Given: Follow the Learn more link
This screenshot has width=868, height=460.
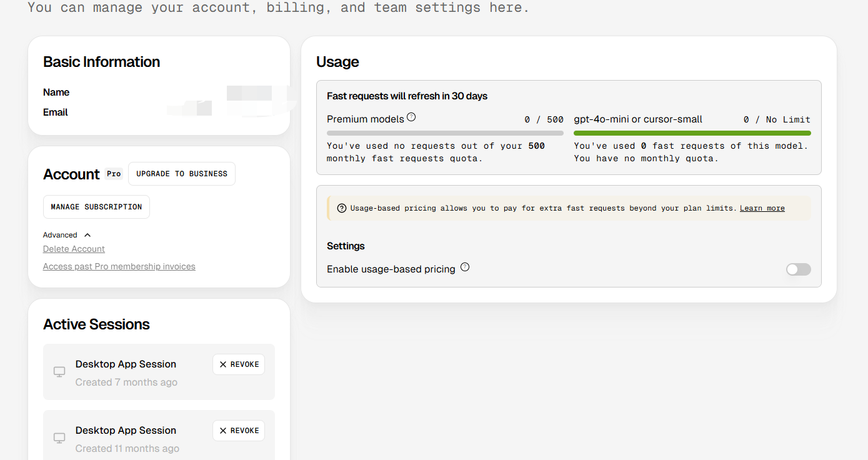Looking at the screenshot, I should pos(762,208).
